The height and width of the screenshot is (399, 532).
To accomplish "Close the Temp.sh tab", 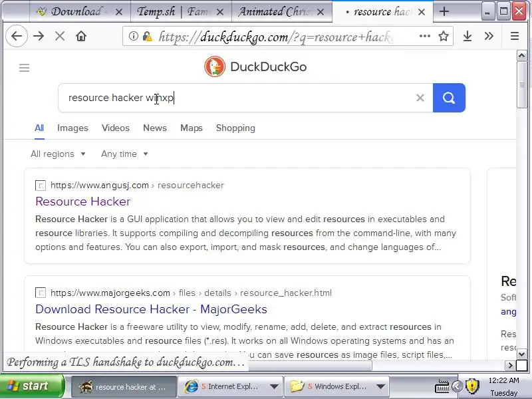I will click(220, 12).
